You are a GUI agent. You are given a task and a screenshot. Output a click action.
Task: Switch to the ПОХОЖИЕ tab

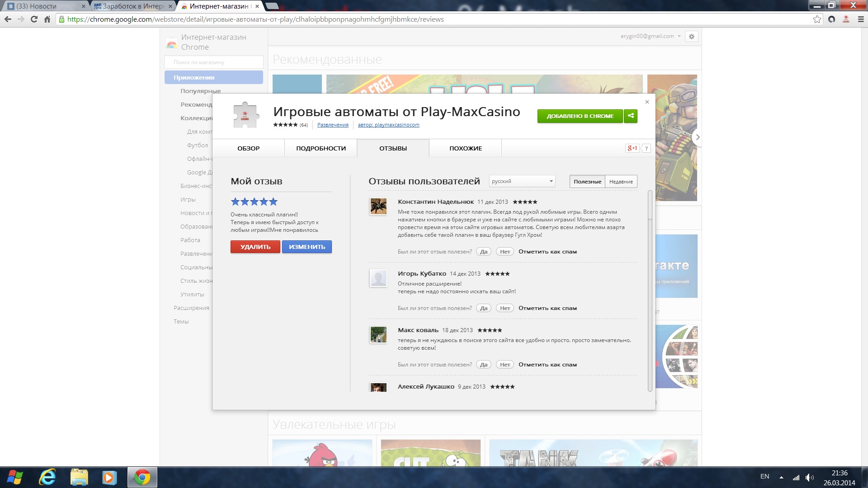tap(466, 148)
